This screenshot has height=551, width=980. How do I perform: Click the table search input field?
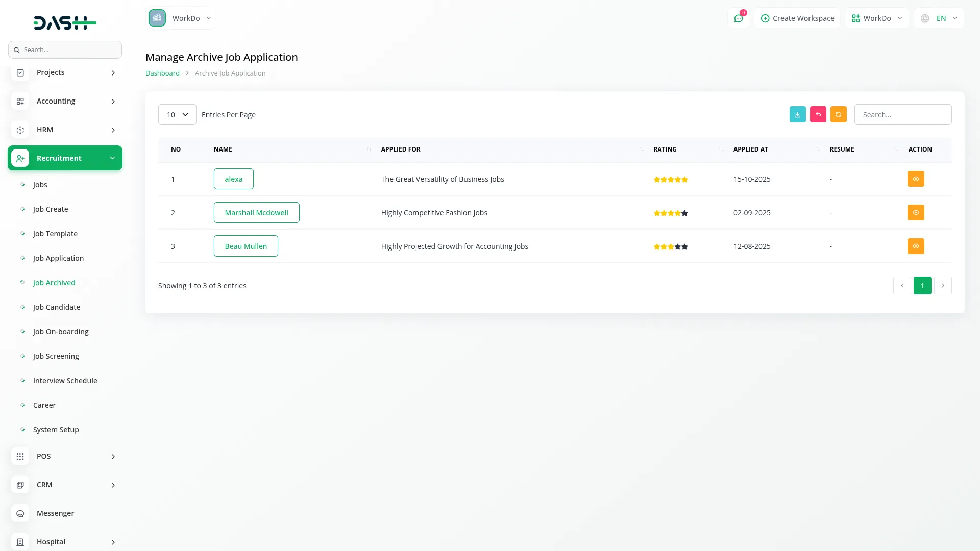pyautogui.click(x=902, y=115)
